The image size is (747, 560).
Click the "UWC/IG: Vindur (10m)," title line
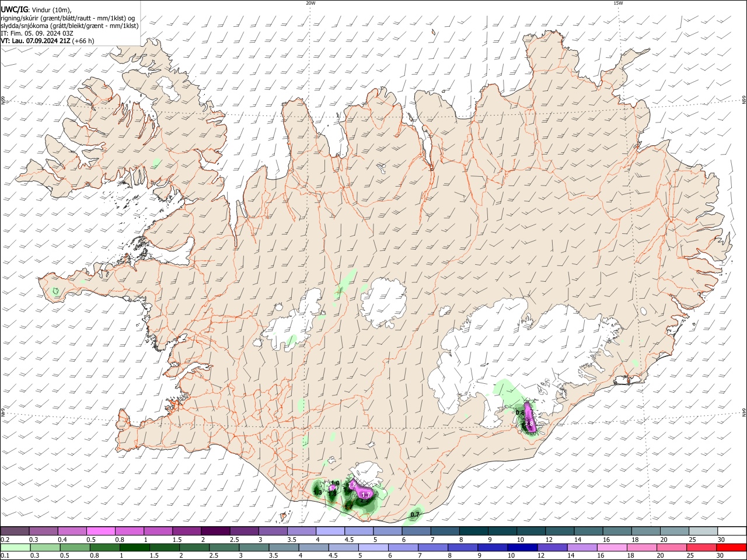(36, 9)
